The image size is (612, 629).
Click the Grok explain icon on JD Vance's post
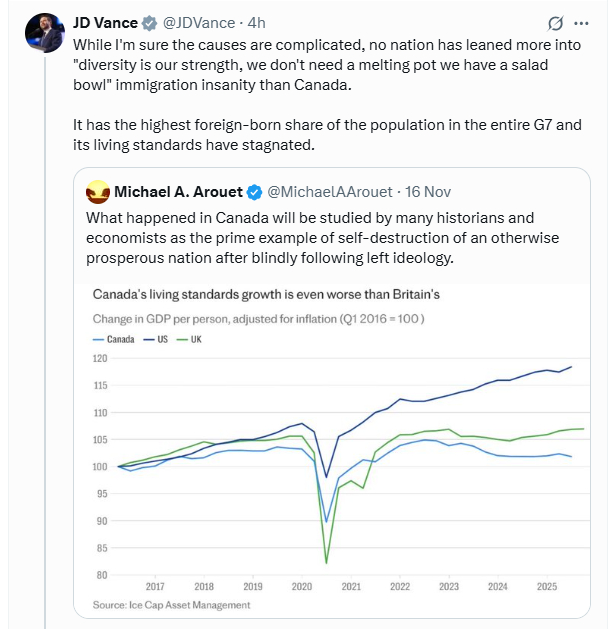pos(558,23)
